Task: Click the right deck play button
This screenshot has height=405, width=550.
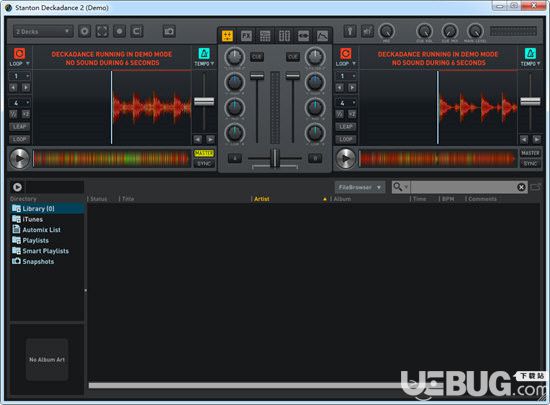Action: (x=346, y=158)
